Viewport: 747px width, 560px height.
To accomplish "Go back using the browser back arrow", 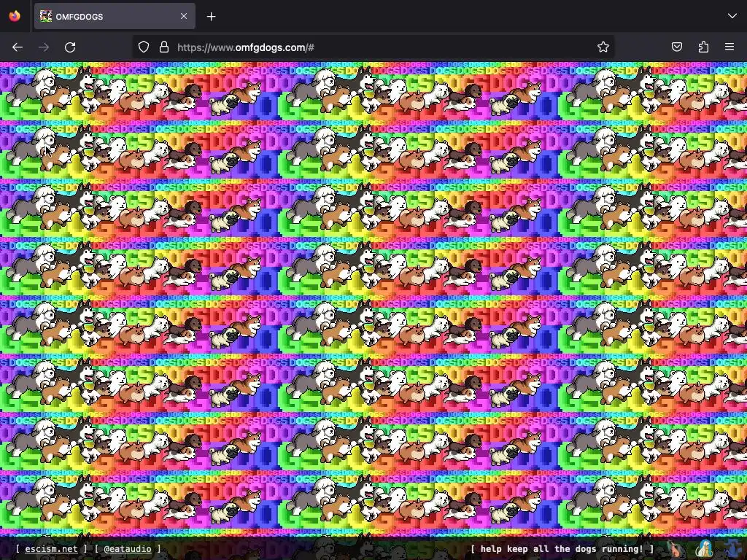I will 18,47.
